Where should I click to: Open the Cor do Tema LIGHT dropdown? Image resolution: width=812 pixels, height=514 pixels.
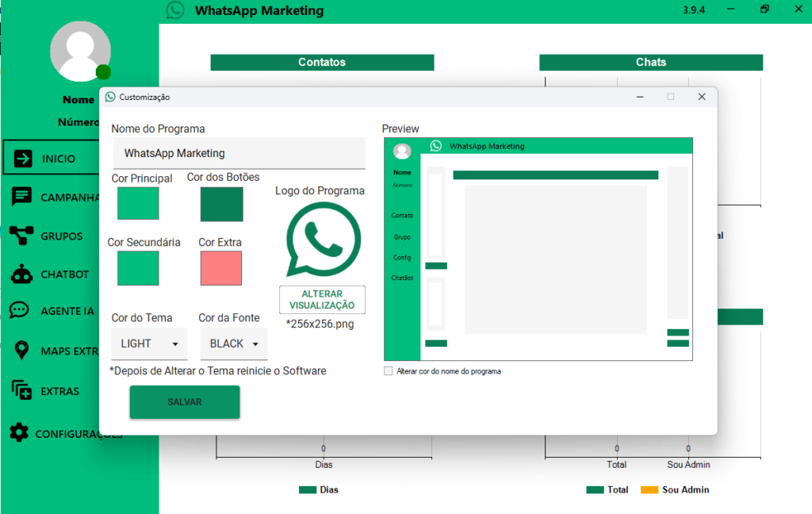pos(149,344)
